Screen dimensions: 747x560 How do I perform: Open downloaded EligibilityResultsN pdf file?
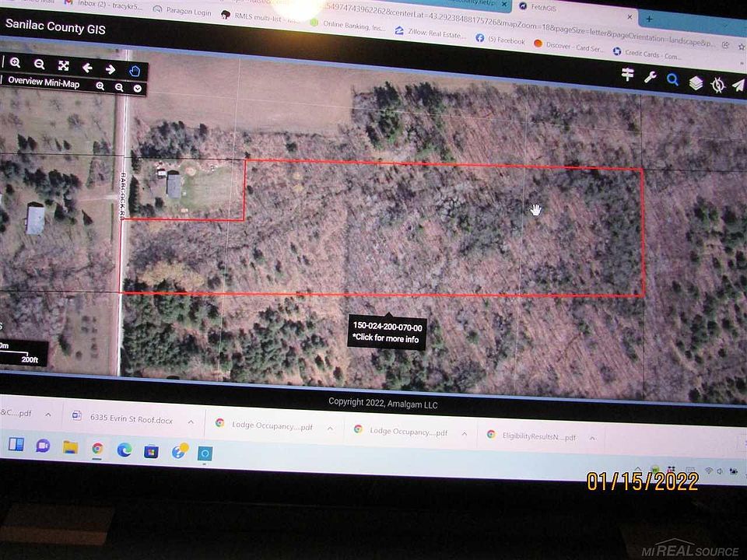pos(531,436)
